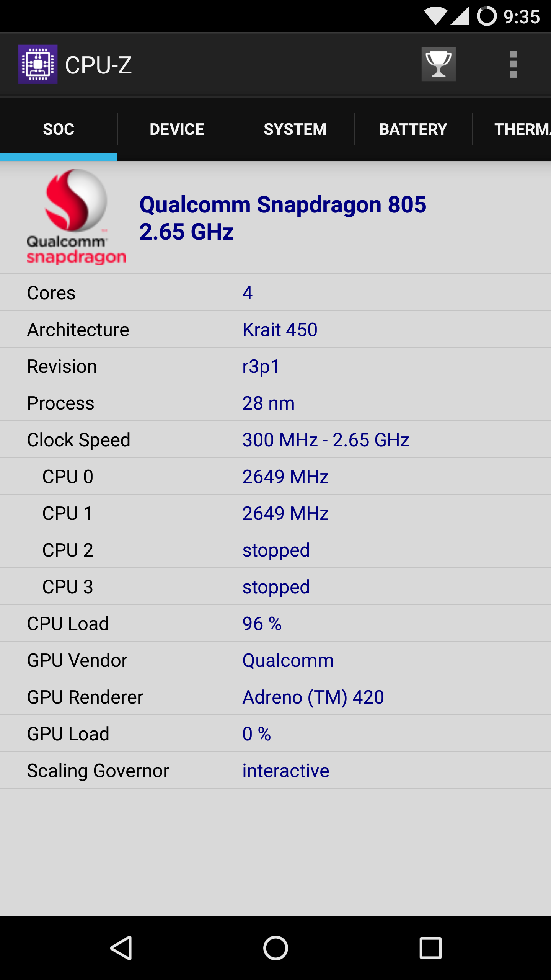
Task: Switch to the DEVICE tab
Action: click(176, 129)
